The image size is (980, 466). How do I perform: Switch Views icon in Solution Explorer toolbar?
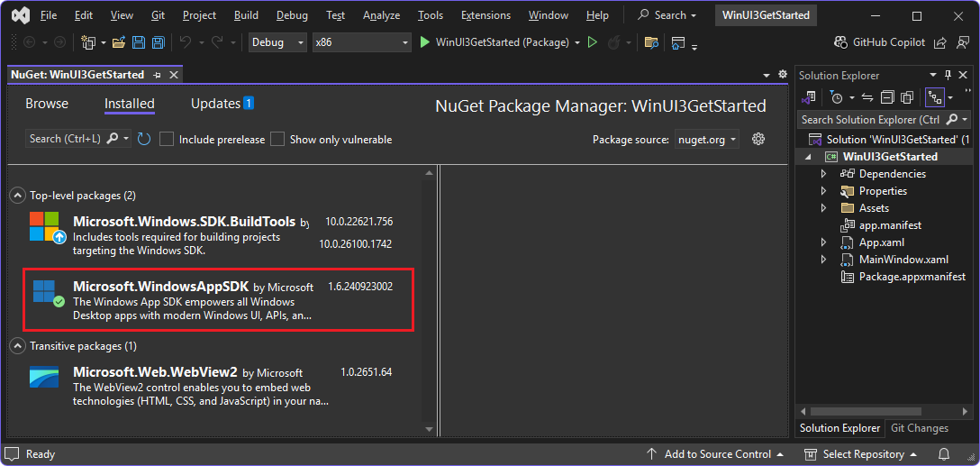tap(809, 97)
